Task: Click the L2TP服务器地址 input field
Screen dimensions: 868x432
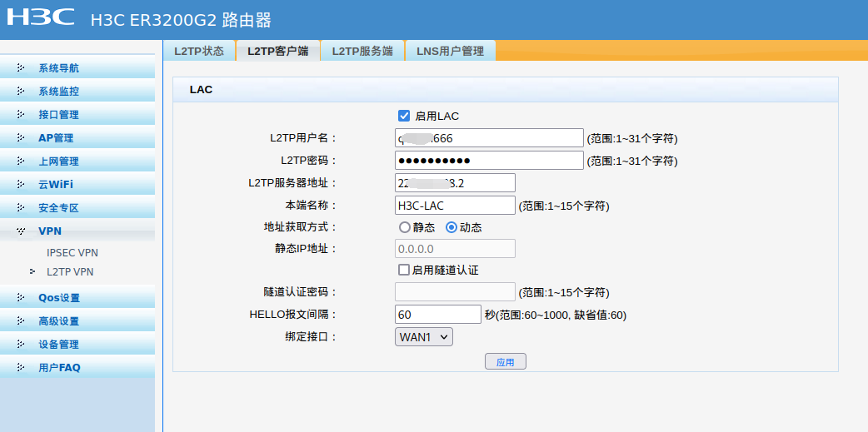Action: 455,182
